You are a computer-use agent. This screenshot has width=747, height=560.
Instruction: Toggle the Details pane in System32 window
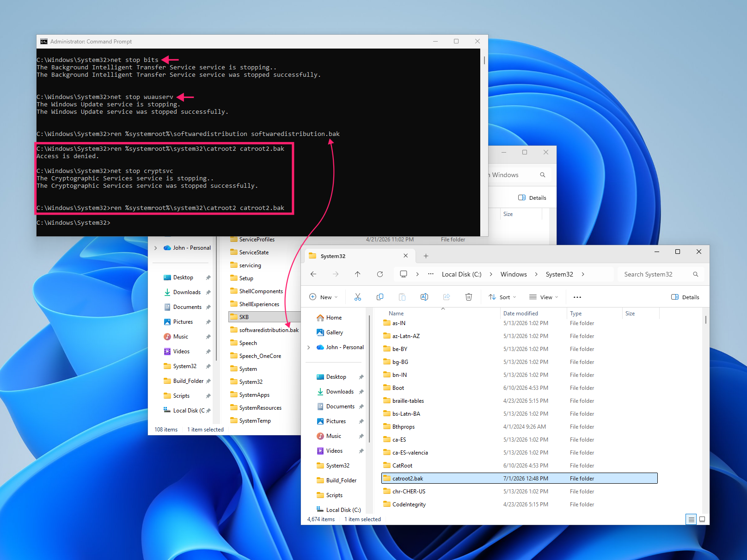point(685,297)
